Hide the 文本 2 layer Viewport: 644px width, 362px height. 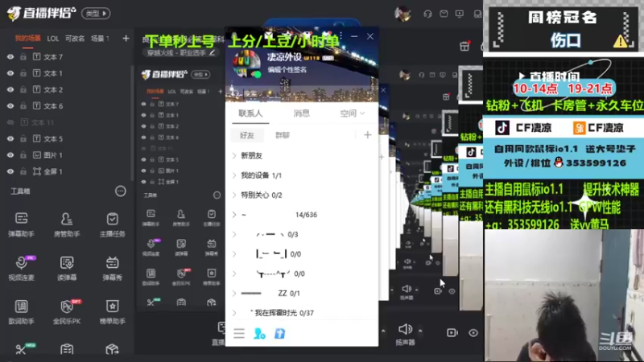point(10,89)
